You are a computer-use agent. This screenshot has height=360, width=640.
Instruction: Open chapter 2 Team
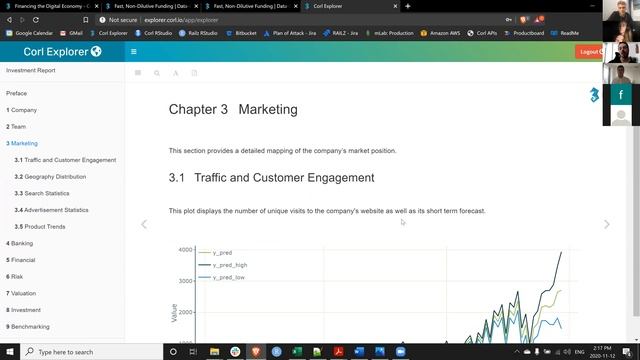16,127
